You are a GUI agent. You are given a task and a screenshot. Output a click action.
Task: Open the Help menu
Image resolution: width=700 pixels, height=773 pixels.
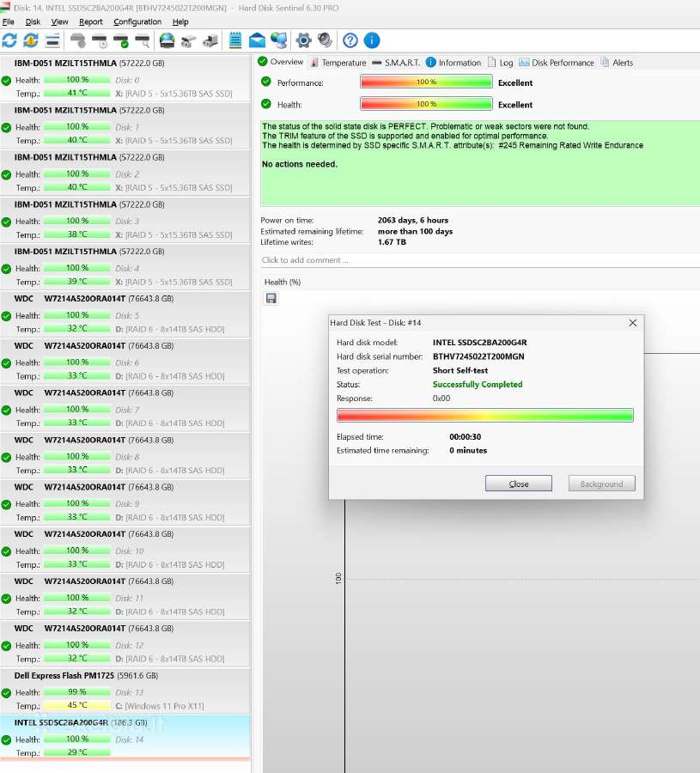click(180, 21)
